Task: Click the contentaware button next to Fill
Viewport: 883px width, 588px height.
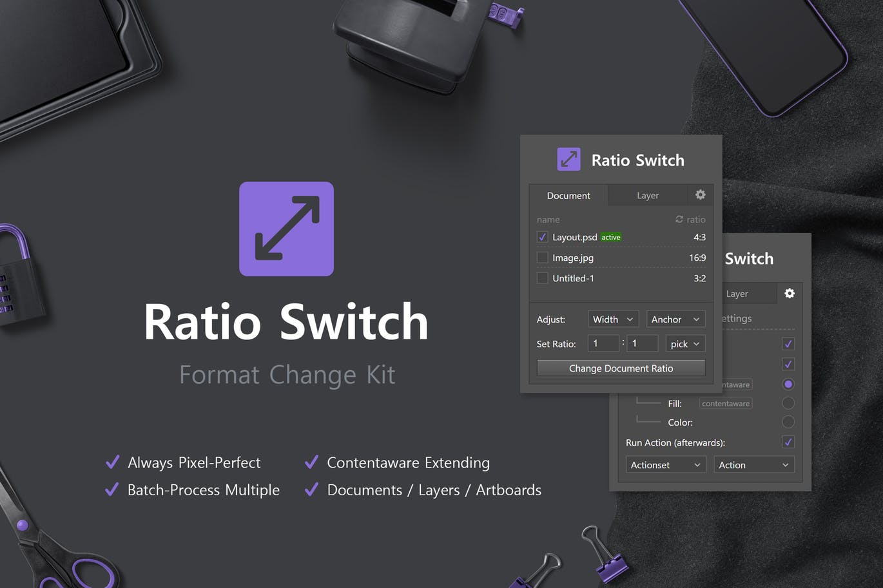Action: (x=725, y=403)
